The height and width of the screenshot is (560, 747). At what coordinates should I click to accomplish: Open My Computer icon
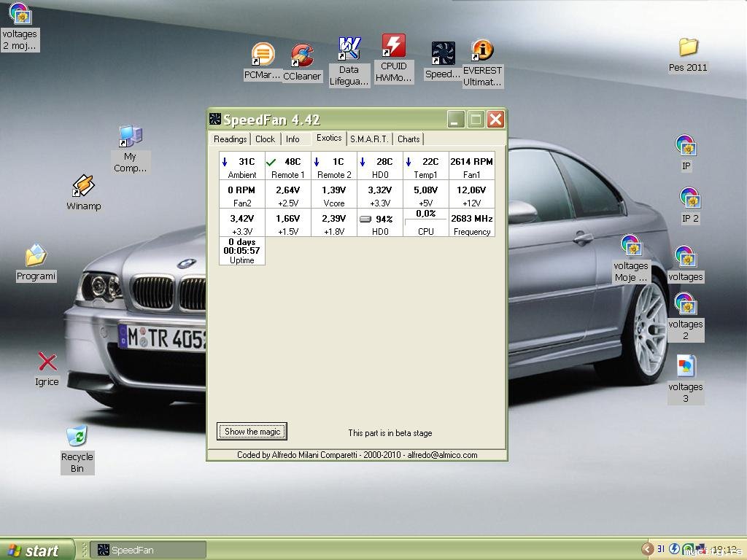(130, 137)
